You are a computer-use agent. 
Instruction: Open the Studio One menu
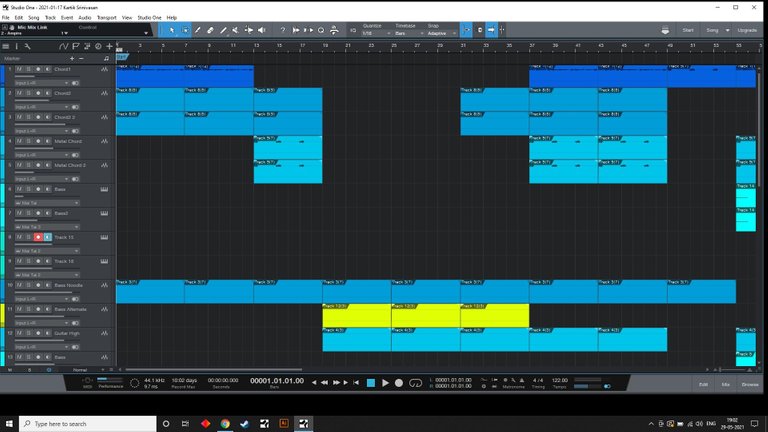148,17
